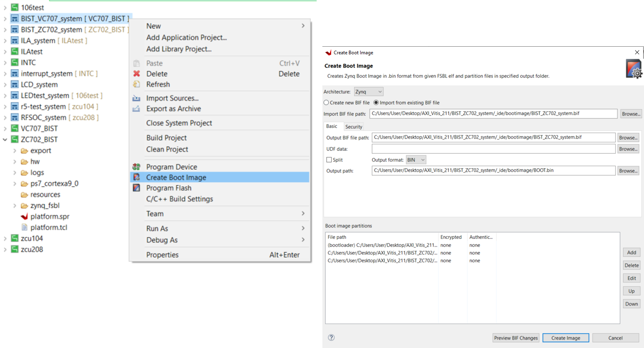This screenshot has height=348, width=644.
Task: Select Import from existing BIF file option
Action: [376, 102]
